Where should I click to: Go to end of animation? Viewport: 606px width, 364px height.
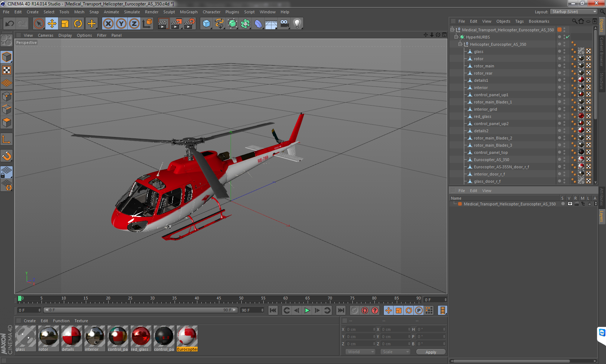(341, 310)
